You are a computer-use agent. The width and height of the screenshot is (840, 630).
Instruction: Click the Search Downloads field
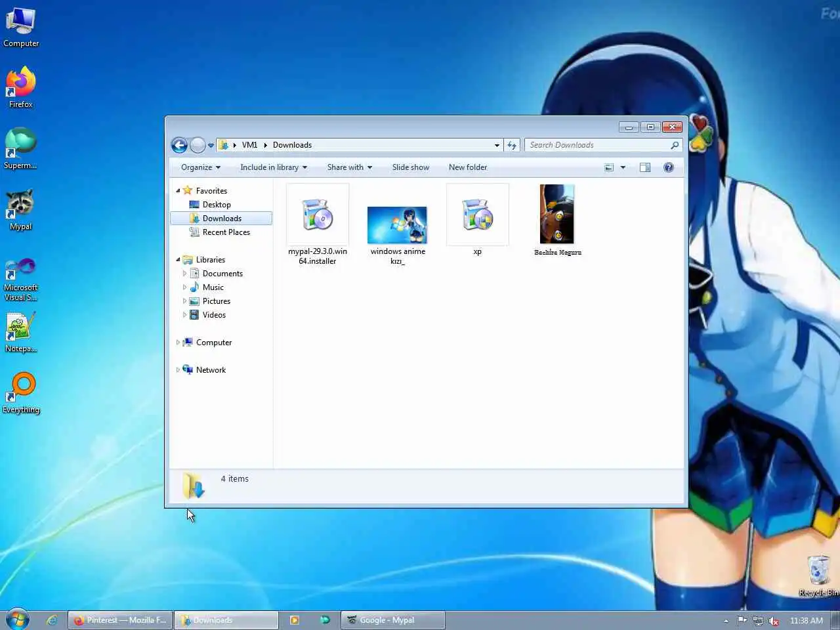pos(597,145)
